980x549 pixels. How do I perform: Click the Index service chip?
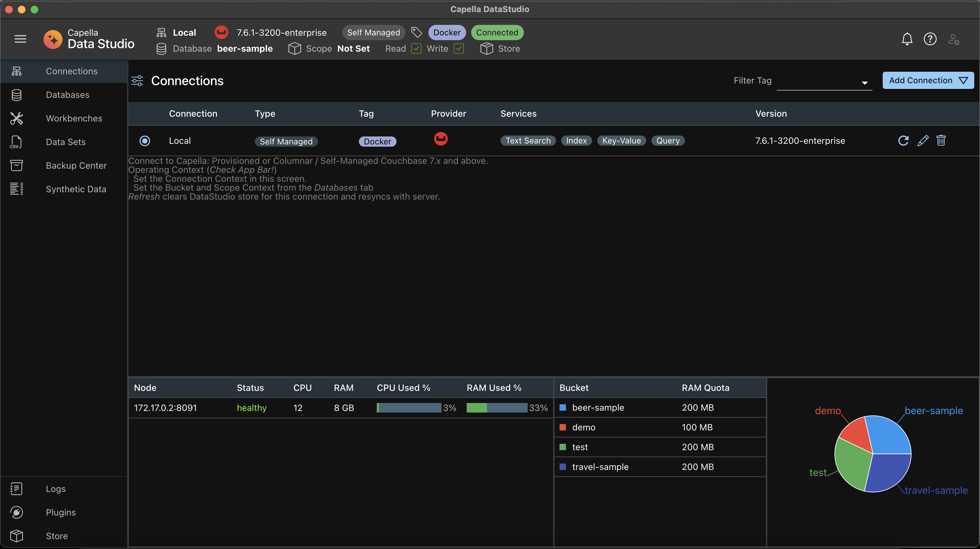[x=576, y=141]
